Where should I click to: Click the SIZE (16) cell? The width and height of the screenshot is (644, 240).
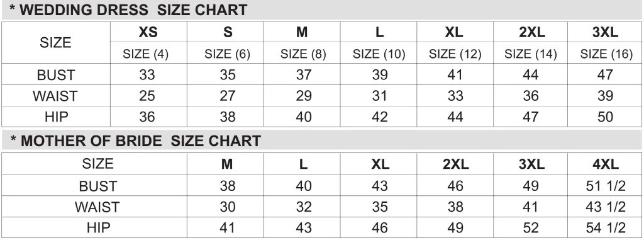(x=606, y=54)
